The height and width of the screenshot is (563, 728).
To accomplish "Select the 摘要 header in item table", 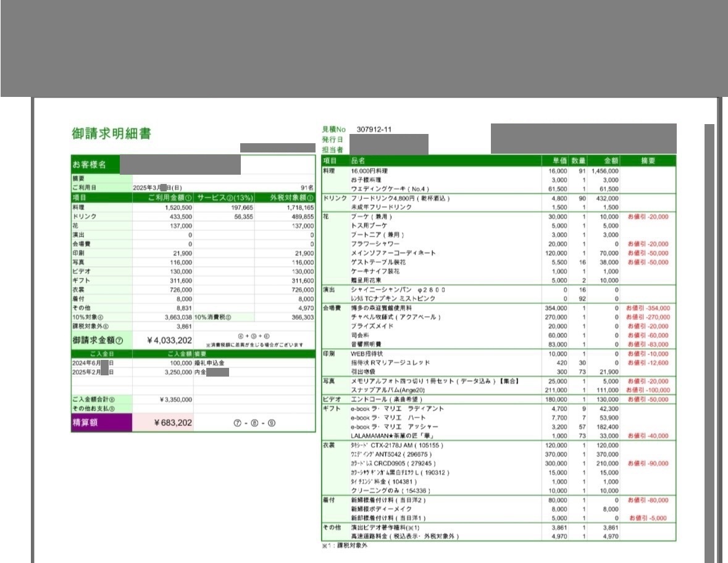I will click(x=648, y=161).
